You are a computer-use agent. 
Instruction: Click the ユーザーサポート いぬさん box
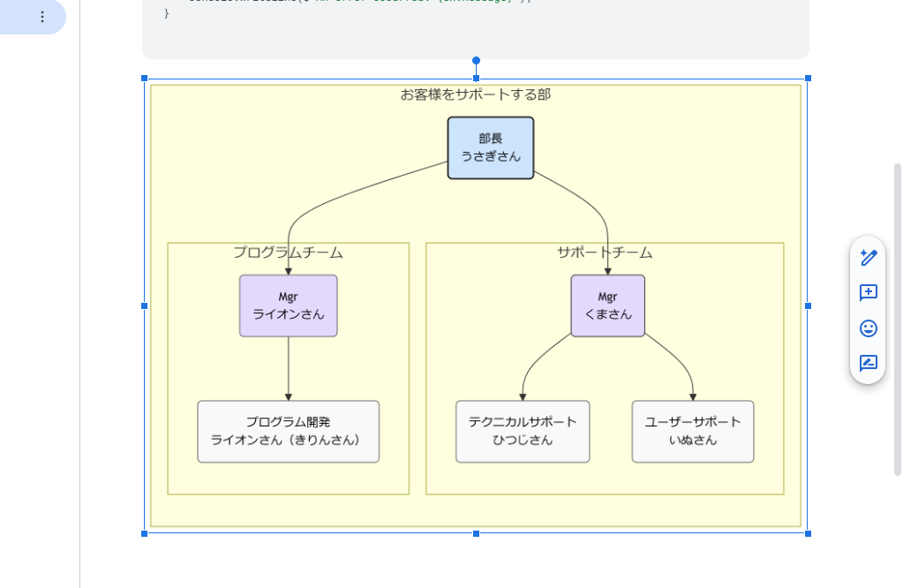[693, 432]
